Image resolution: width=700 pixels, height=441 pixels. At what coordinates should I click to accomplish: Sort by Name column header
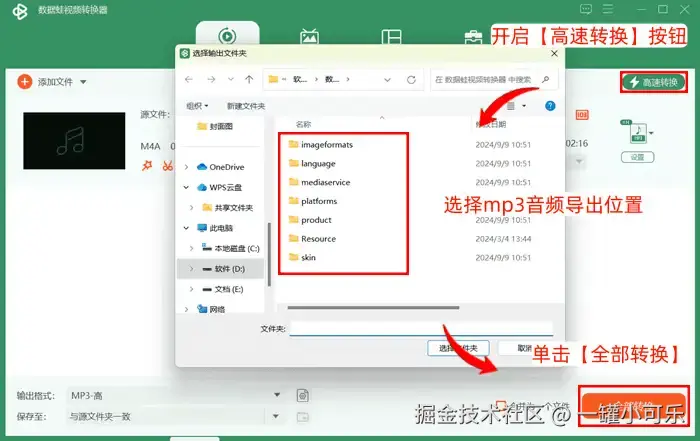point(304,124)
